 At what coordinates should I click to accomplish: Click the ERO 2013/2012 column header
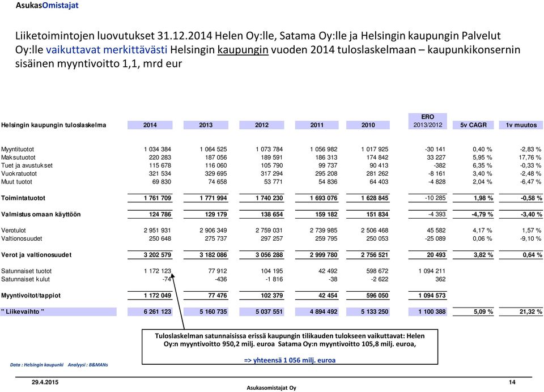pos(427,121)
